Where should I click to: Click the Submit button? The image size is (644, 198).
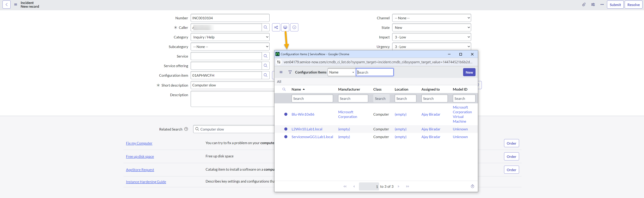pos(615,5)
